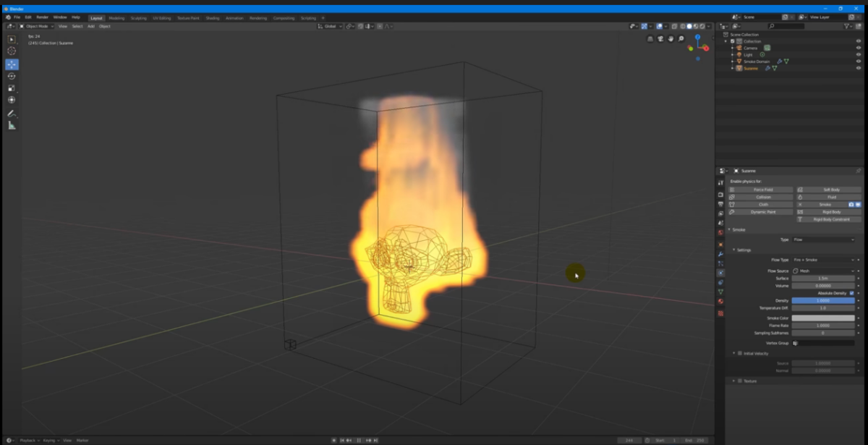The height and width of the screenshot is (445, 868).
Task: Open the Object properties tab
Action: (x=720, y=245)
